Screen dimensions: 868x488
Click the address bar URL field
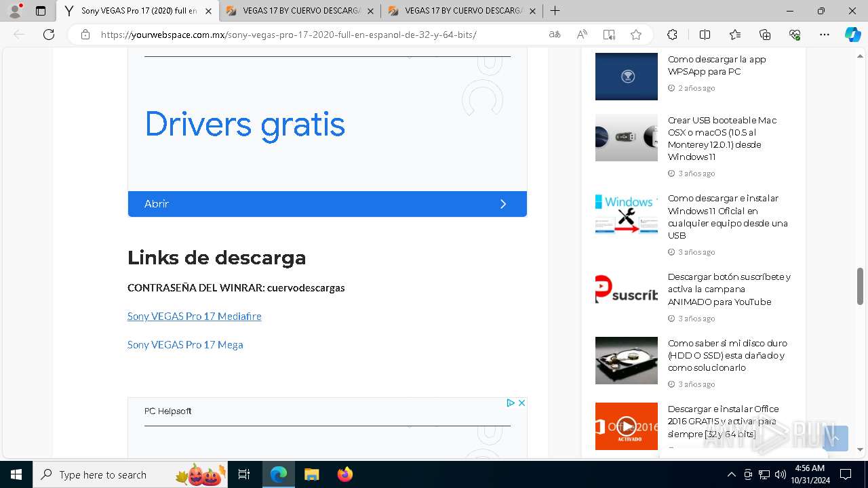pyautogui.click(x=288, y=35)
